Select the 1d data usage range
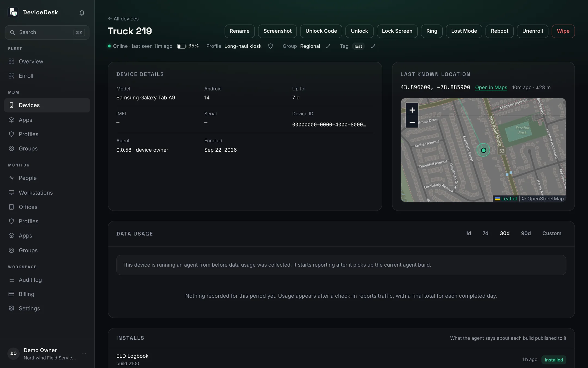 pos(468,233)
